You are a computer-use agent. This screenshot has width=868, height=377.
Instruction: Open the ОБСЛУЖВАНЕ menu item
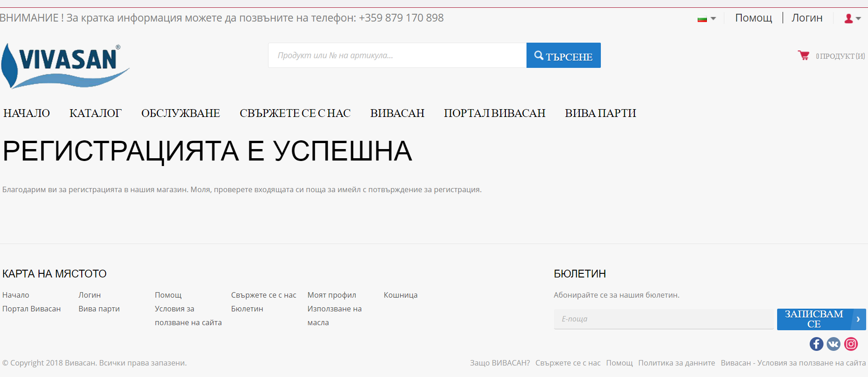[180, 113]
